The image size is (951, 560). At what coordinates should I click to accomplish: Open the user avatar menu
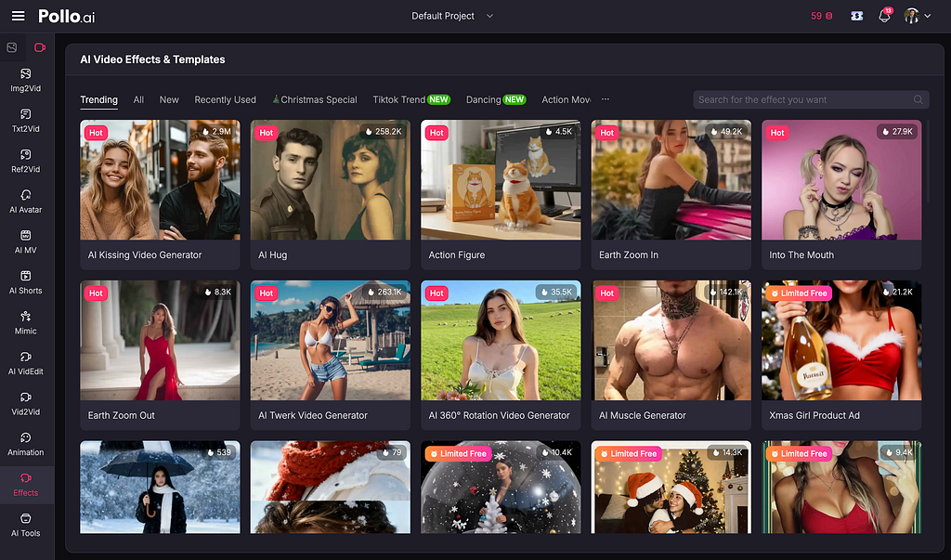pos(917,16)
